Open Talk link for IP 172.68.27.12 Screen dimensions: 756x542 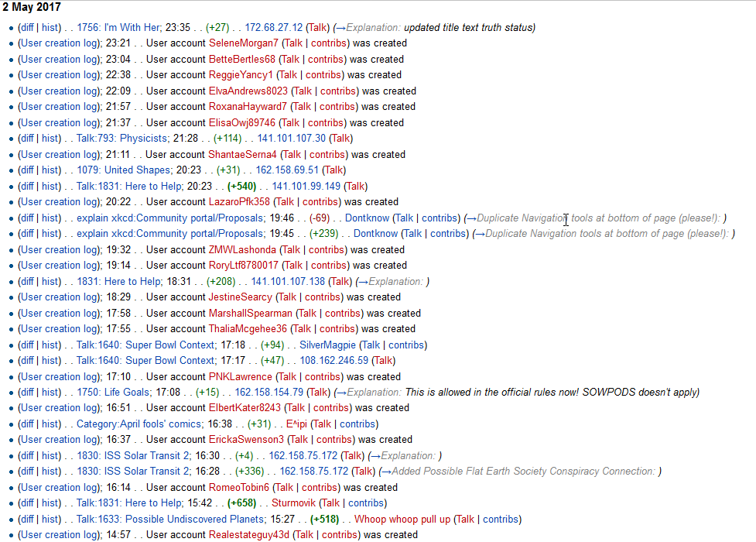coord(316,28)
